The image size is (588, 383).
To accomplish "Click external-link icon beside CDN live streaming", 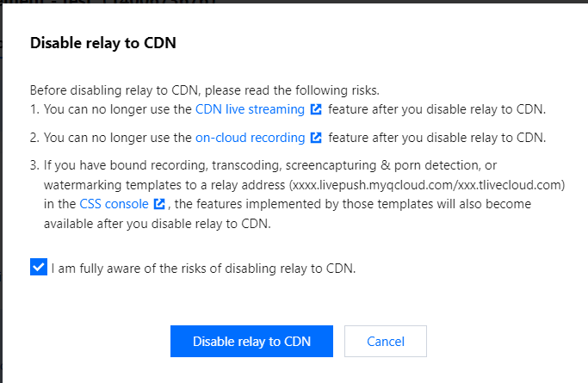I will point(317,109).
